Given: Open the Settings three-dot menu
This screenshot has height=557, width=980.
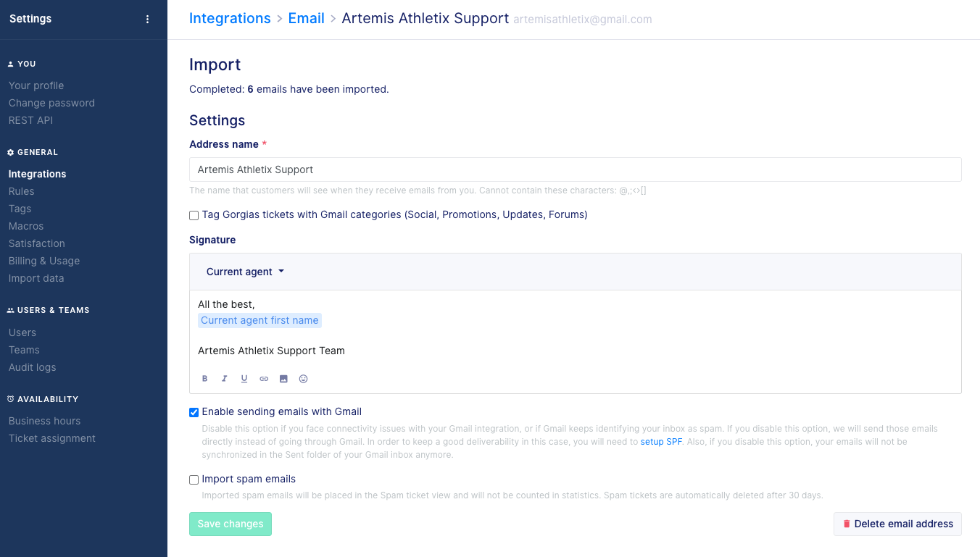Looking at the screenshot, I should click(148, 20).
